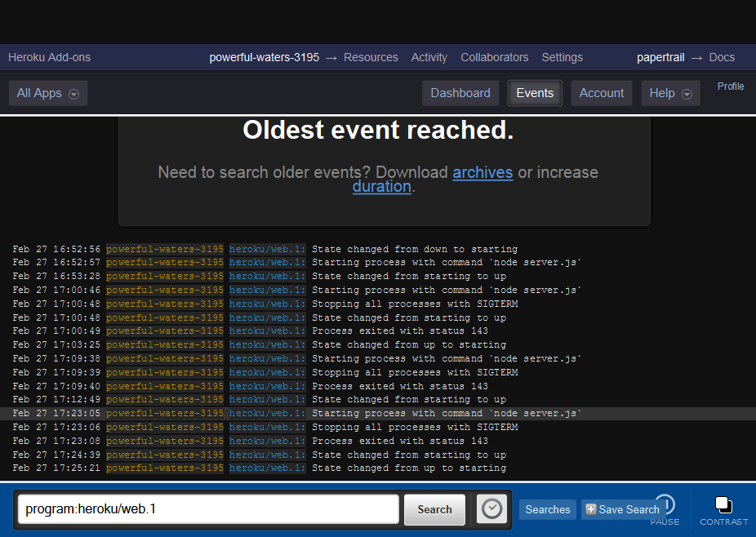Open the saved Searches list
Screen dimensions: 756x537
548,509
